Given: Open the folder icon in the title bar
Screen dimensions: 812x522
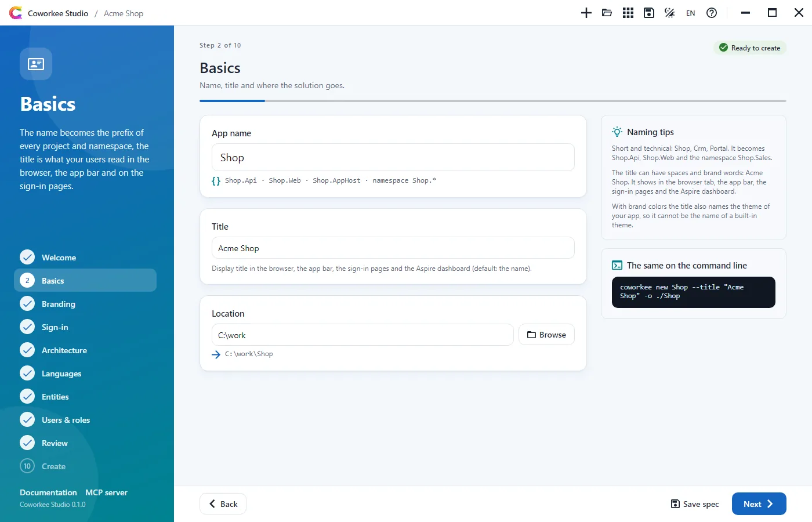Looking at the screenshot, I should click(x=607, y=13).
